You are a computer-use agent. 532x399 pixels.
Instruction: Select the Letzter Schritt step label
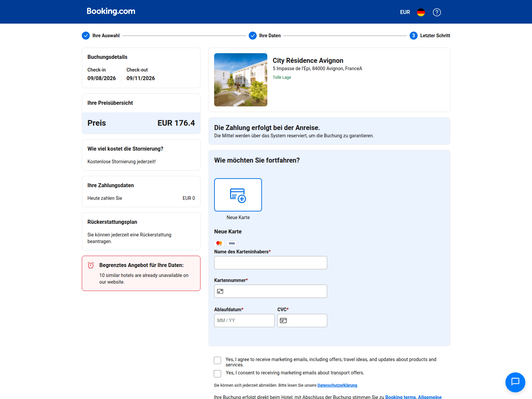point(435,36)
